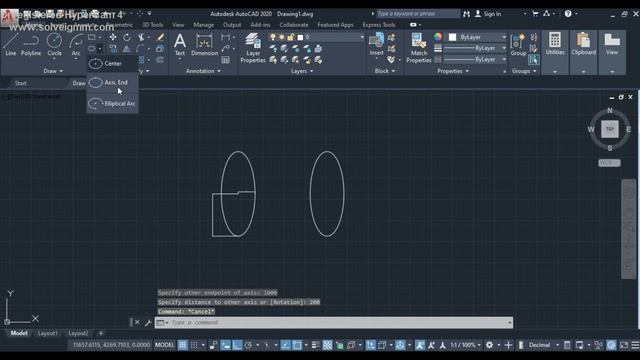Screen dimensions: 640x360
Task: Expand the Groups panel
Action: pos(524,71)
